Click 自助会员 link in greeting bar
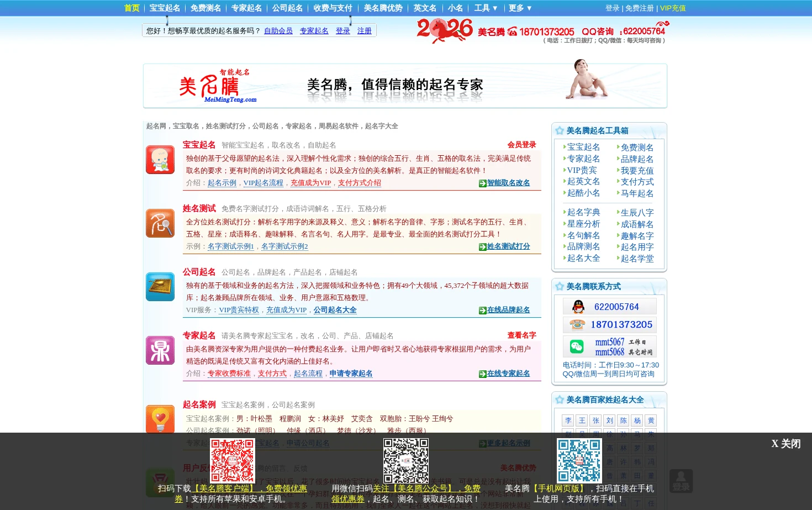This screenshot has height=510, width=812. click(x=278, y=31)
